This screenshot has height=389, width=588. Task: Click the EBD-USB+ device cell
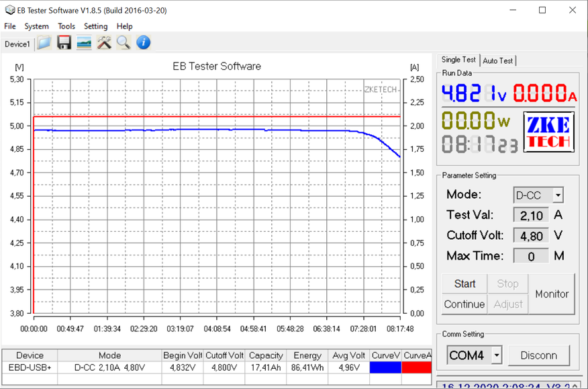tap(30, 368)
